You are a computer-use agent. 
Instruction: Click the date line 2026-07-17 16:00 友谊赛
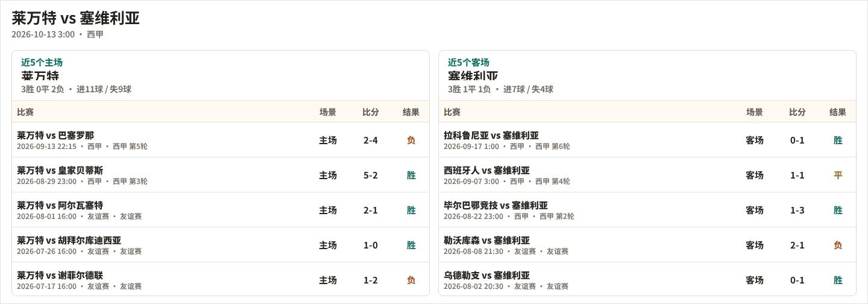coord(79,287)
